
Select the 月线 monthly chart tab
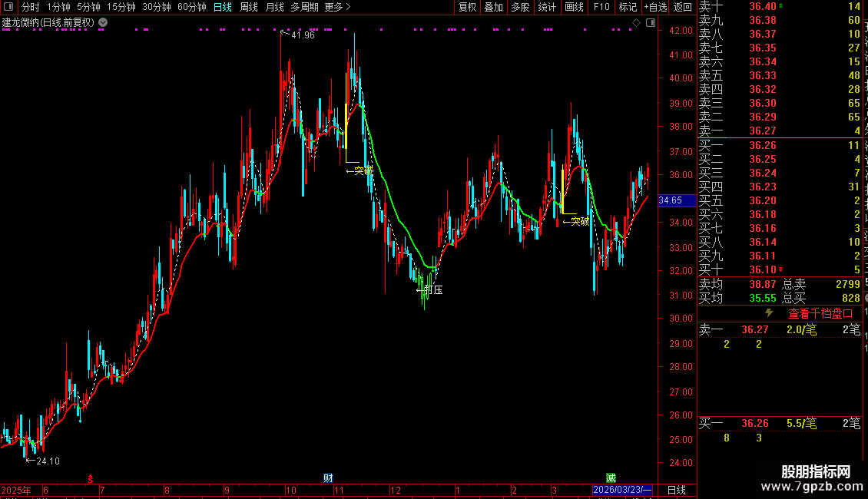(x=274, y=7)
